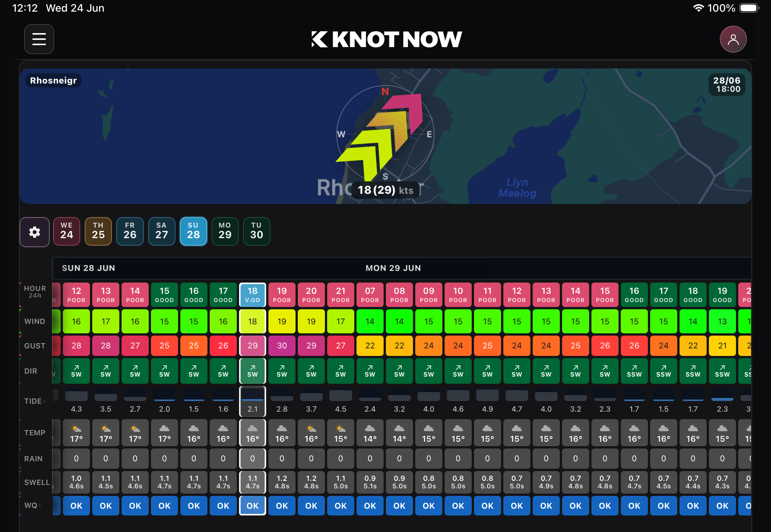The height and width of the screenshot is (532, 771).
Task: Expand the WQ row details
Action: [32, 505]
